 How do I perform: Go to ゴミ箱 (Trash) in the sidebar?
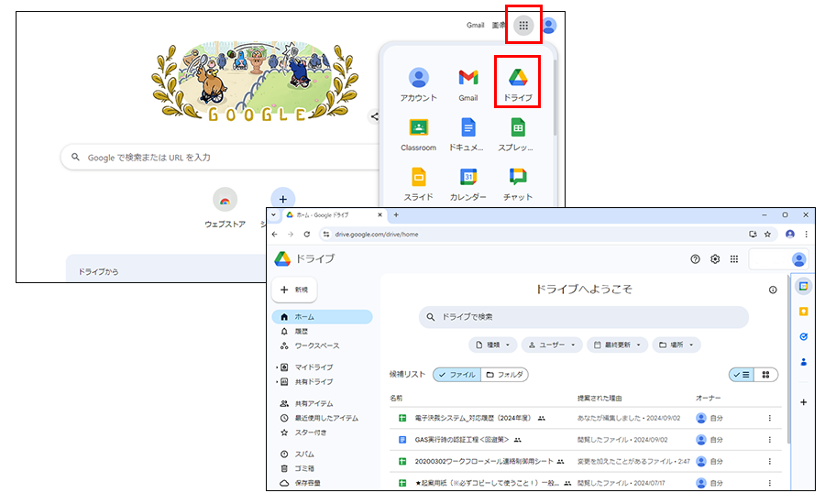pyautogui.click(x=305, y=468)
